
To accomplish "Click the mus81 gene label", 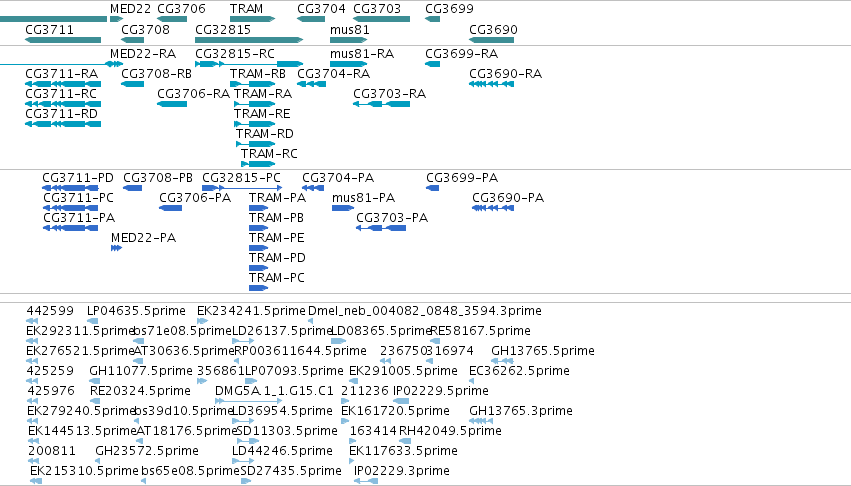I will pos(350,29).
